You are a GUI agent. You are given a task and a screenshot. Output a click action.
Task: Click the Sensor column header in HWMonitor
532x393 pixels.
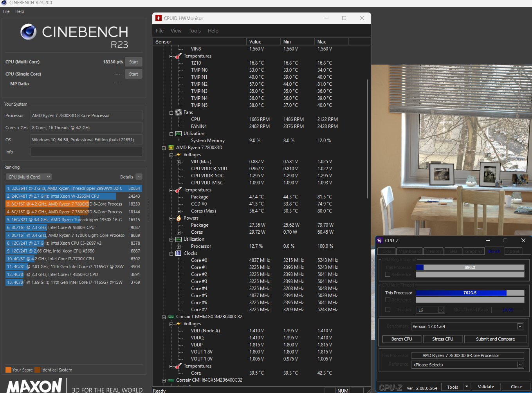coord(200,41)
